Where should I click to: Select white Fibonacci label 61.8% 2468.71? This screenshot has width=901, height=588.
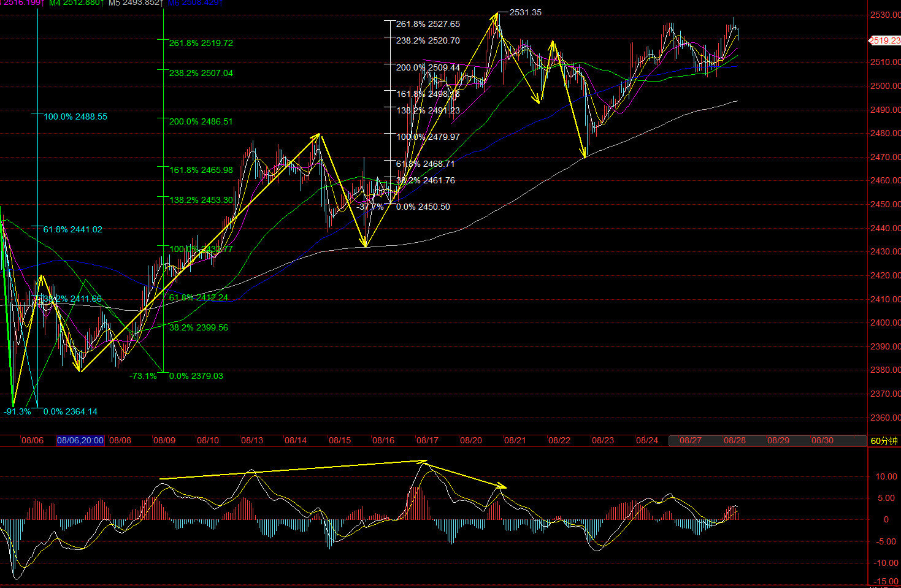tap(426, 164)
